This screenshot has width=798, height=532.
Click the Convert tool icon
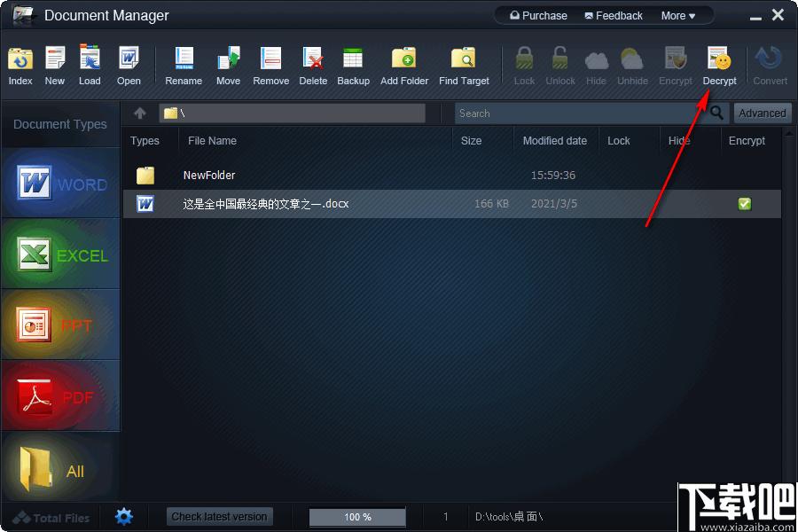coord(769,58)
